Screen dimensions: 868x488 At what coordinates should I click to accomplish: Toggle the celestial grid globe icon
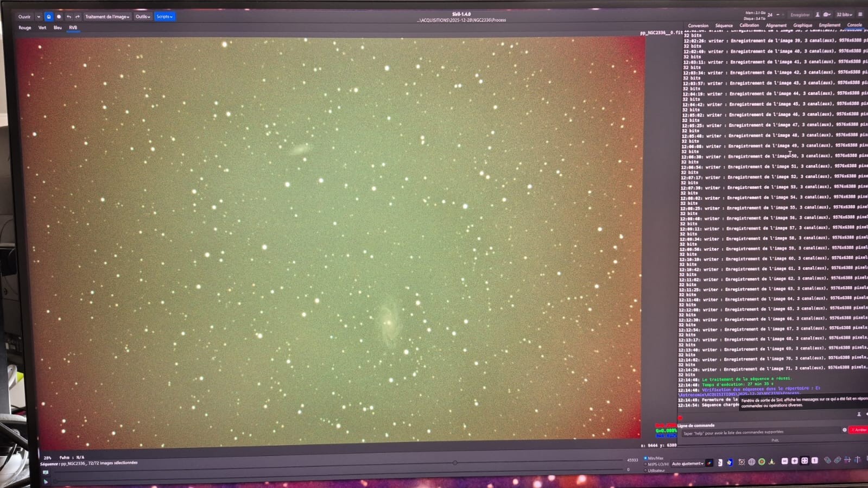(752, 462)
